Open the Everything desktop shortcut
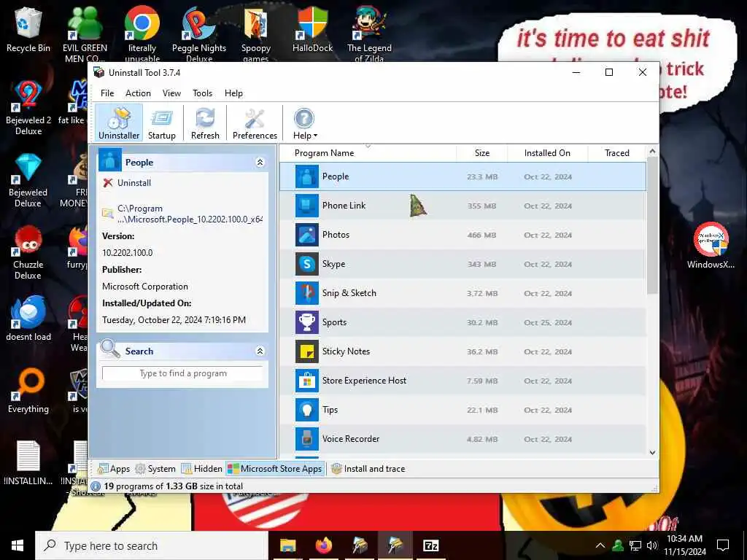Screen dimensions: 747x560 pyautogui.click(x=28, y=391)
